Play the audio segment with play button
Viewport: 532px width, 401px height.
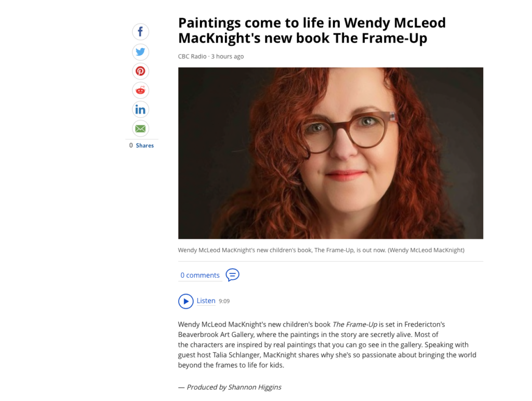click(x=185, y=301)
